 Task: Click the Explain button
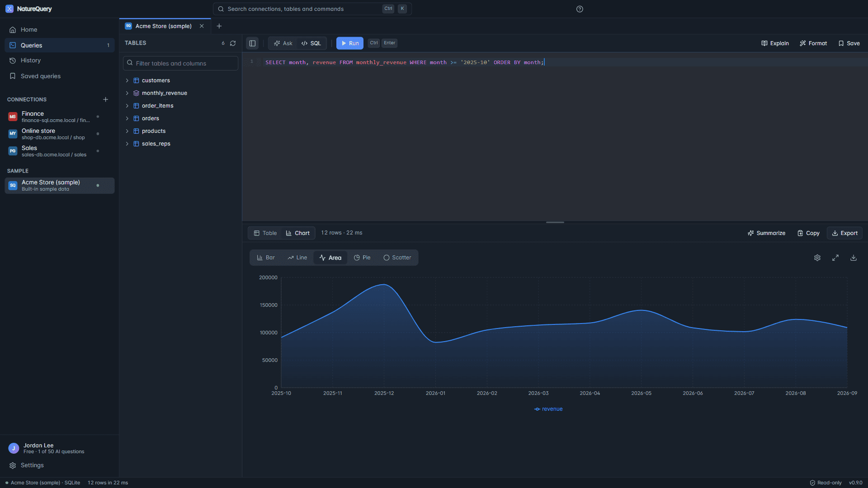775,43
